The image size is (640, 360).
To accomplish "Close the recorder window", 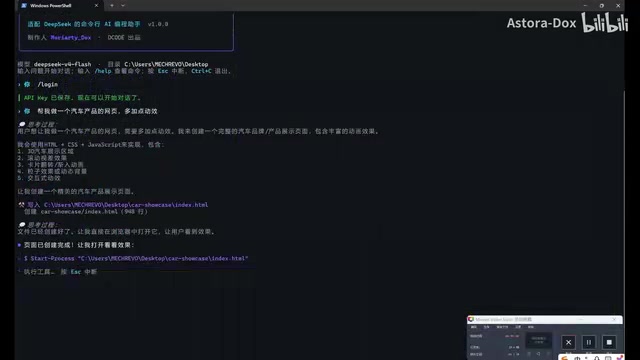I will (x=614, y=319).
